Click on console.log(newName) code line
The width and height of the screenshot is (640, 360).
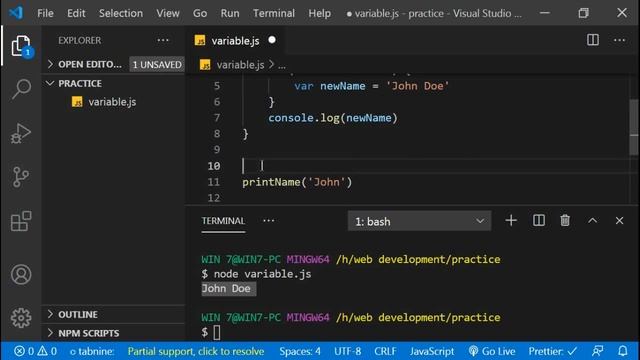pyautogui.click(x=333, y=118)
